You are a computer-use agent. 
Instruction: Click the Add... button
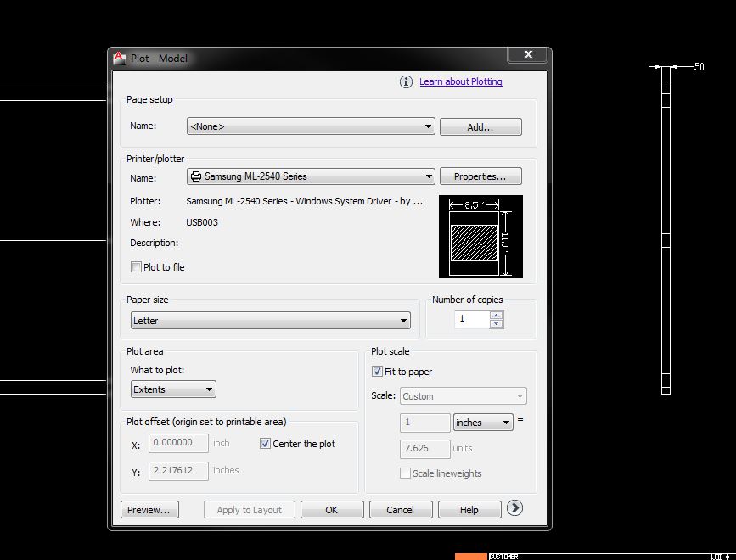coord(480,127)
